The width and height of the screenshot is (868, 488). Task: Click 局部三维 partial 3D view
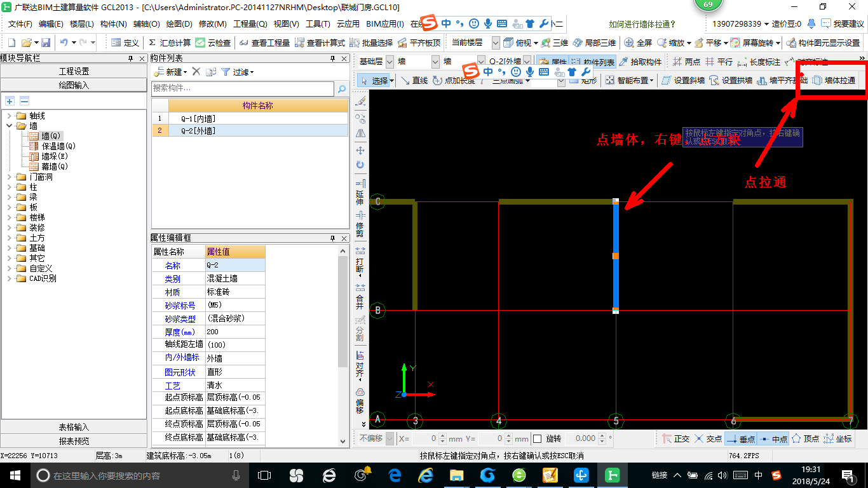[594, 43]
